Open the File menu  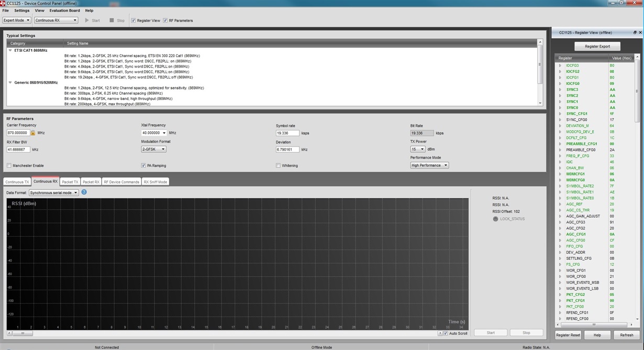coord(6,10)
